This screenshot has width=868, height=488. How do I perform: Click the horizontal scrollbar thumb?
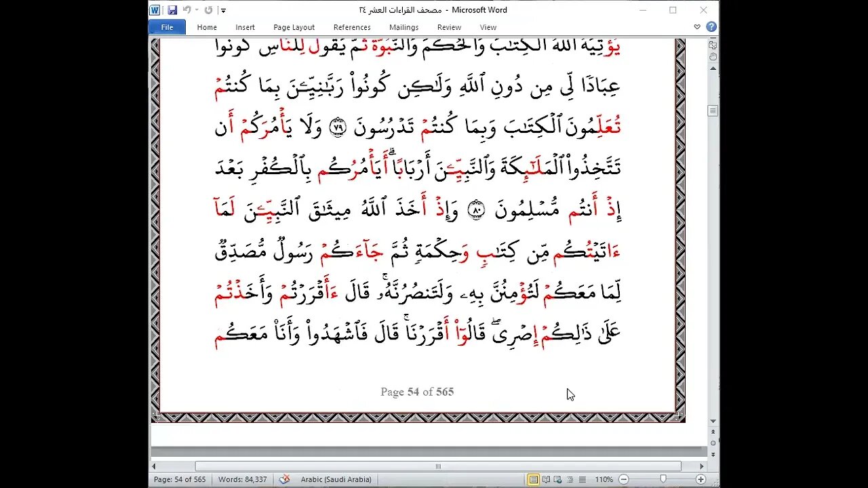coord(438,466)
